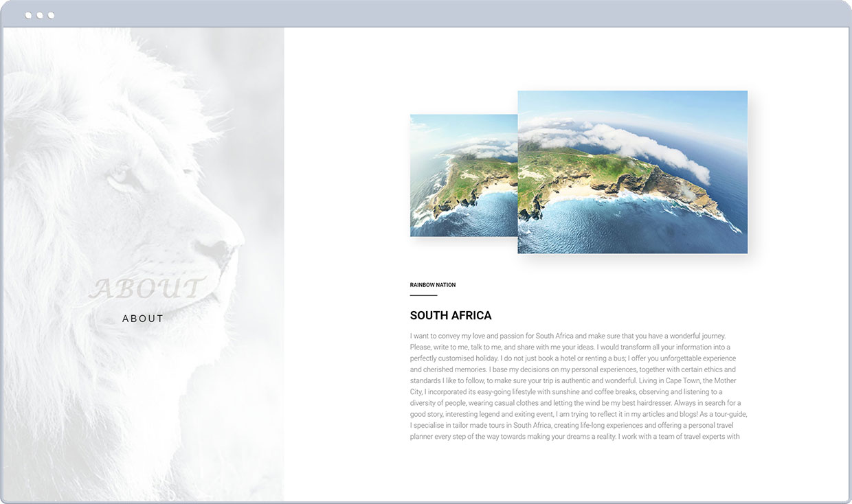
Task: Click the first browser window control dot
Action: coord(28,15)
